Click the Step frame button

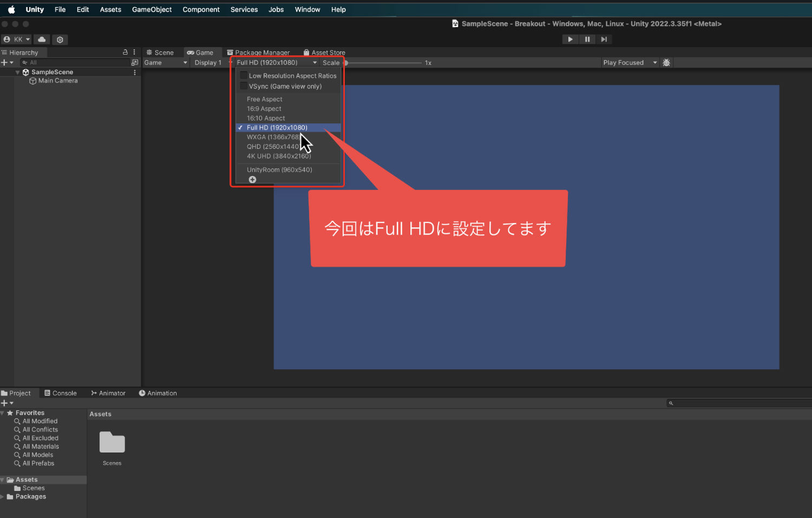click(x=604, y=39)
